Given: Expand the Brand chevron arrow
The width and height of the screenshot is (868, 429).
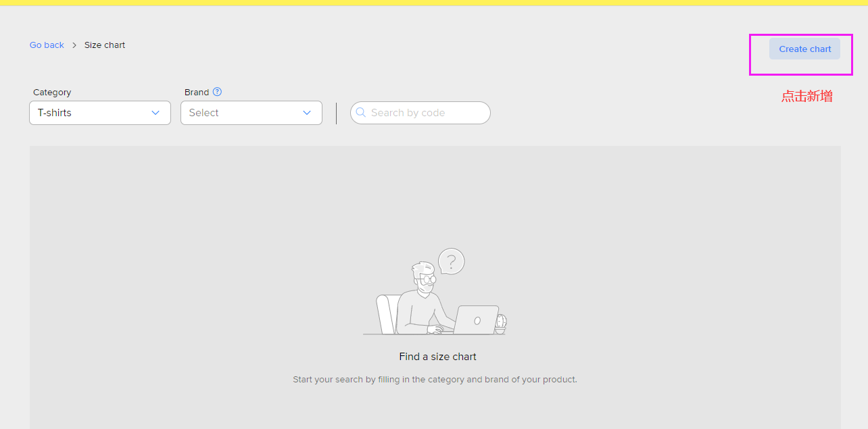Looking at the screenshot, I should (x=307, y=113).
